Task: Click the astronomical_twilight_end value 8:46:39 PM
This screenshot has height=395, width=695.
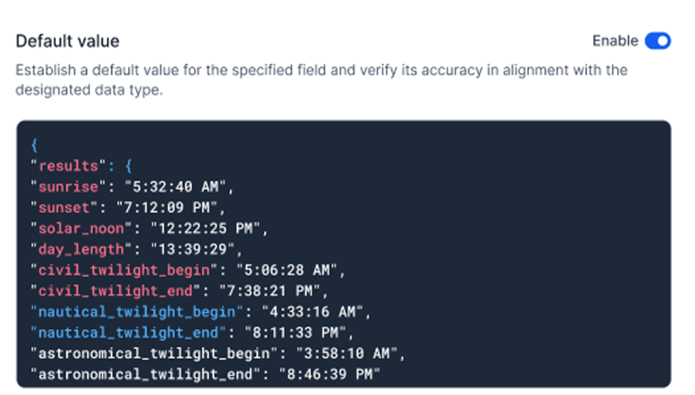Action: click(x=330, y=374)
